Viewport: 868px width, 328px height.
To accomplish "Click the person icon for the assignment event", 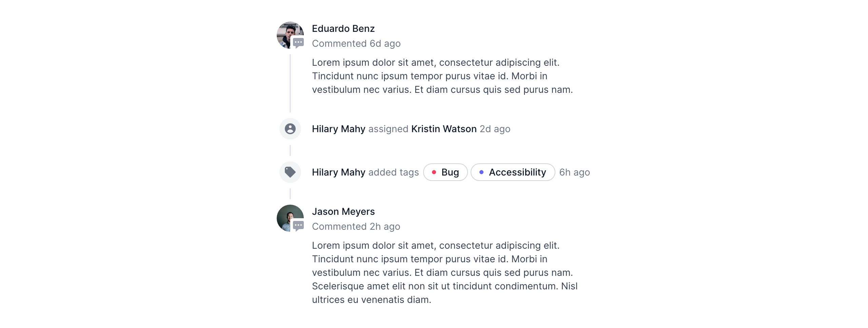I will [290, 129].
